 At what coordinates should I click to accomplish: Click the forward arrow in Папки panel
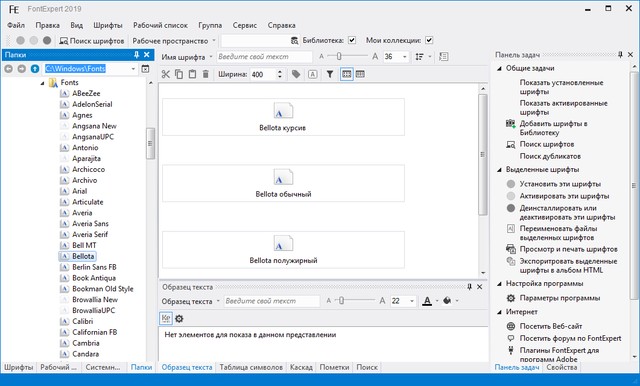tap(21, 69)
